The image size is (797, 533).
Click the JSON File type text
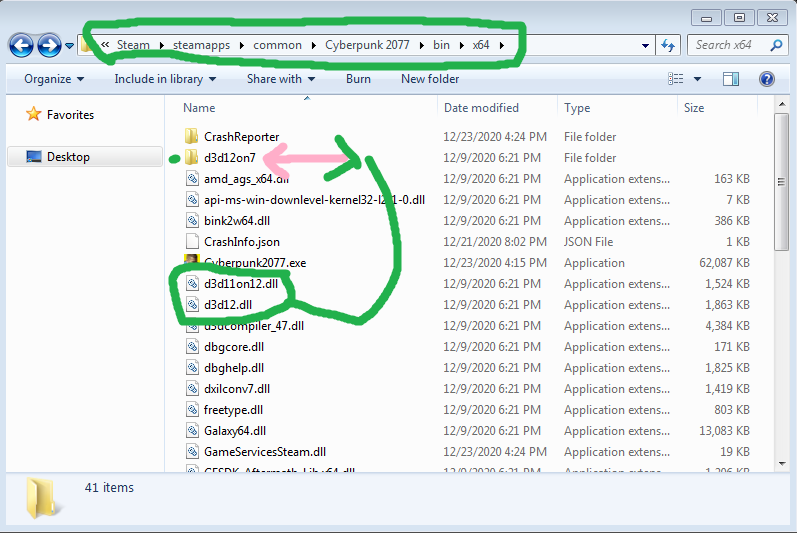(588, 242)
